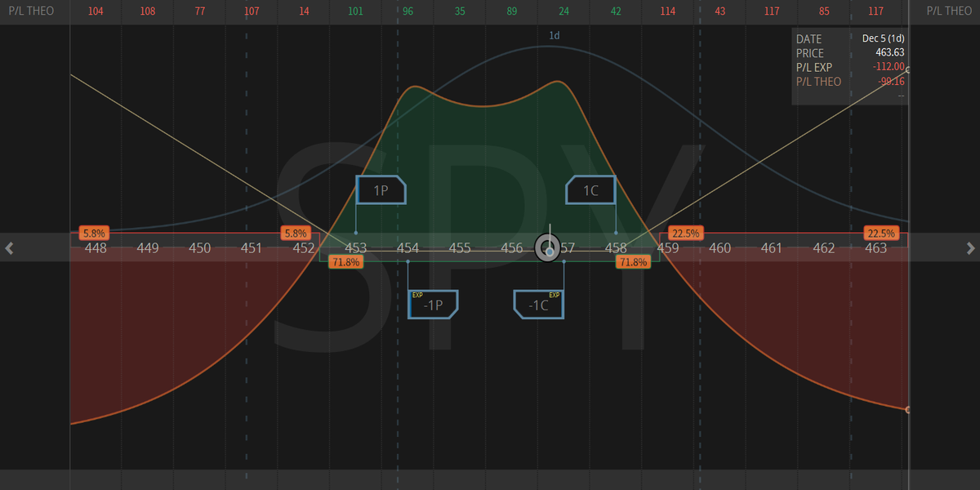Click the 108 P/L theo value
Image resolution: width=980 pixels, height=490 pixels.
[148, 12]
